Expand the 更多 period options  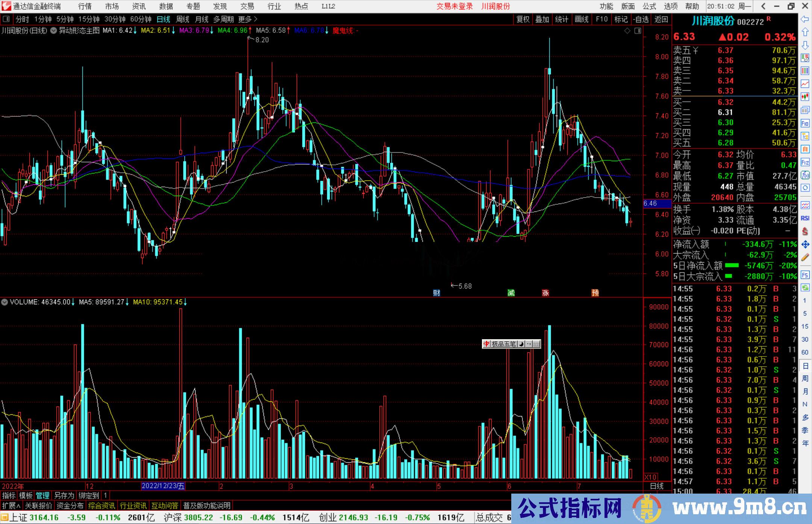pos(247,19)
